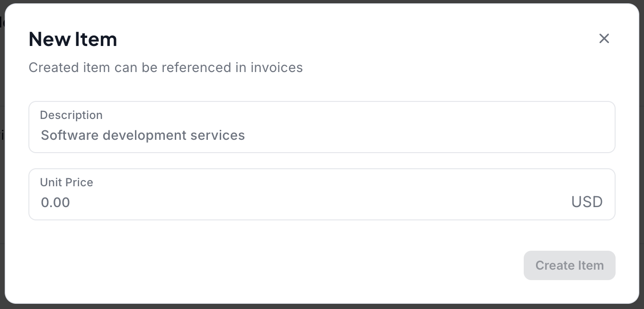Select the "Unit Price" field label
644x309 pixels.
pos(66,182)
